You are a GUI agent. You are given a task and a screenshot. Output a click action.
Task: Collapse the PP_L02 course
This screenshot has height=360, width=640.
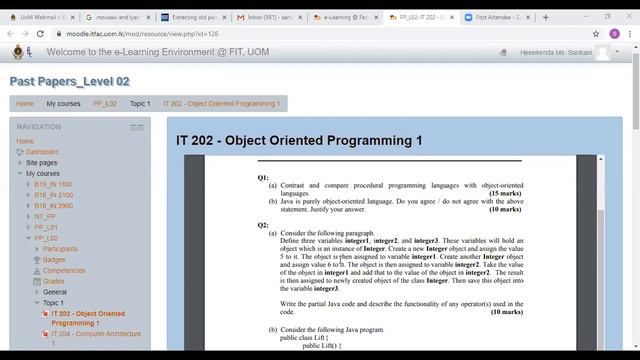pyautogui.click(x=28, y=238)
